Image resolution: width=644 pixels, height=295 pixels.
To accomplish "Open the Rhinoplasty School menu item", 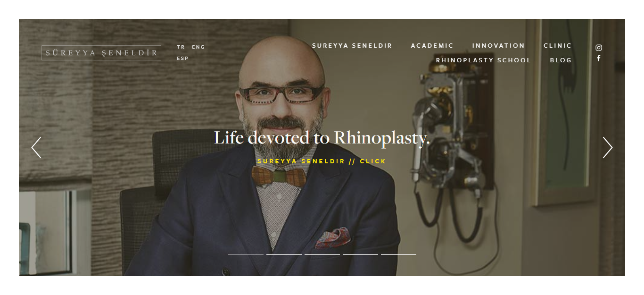I will 484,60.
